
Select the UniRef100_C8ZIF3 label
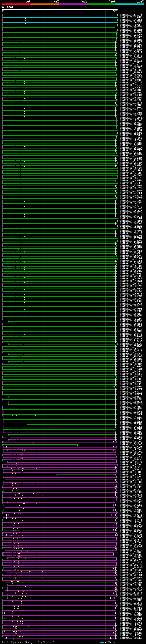coord(131,67)
